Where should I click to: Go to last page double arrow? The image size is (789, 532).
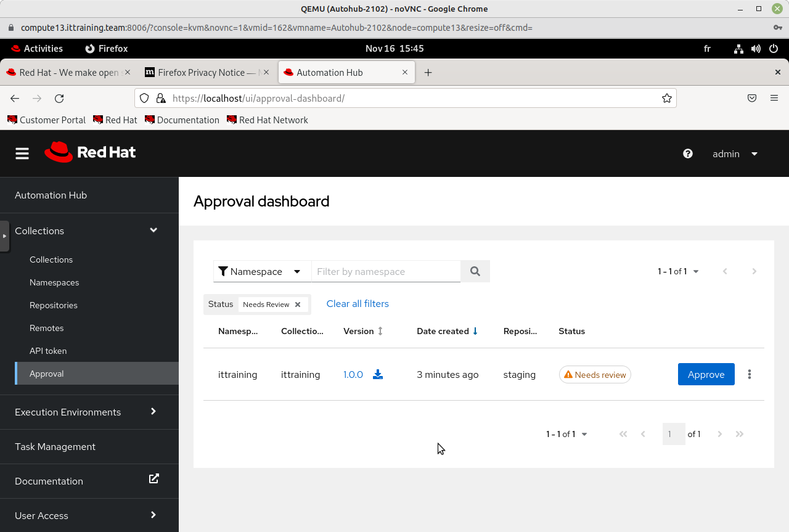740,434
